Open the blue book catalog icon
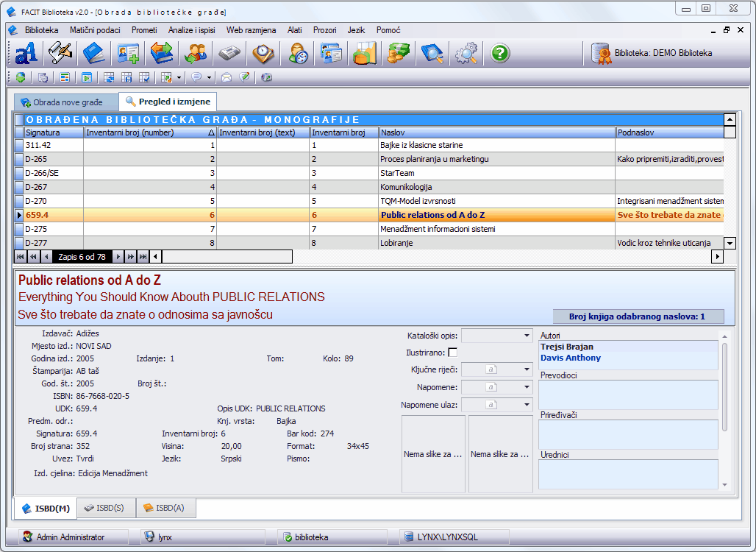This screenshot has width=756, height=552. (x=94, y=53)
